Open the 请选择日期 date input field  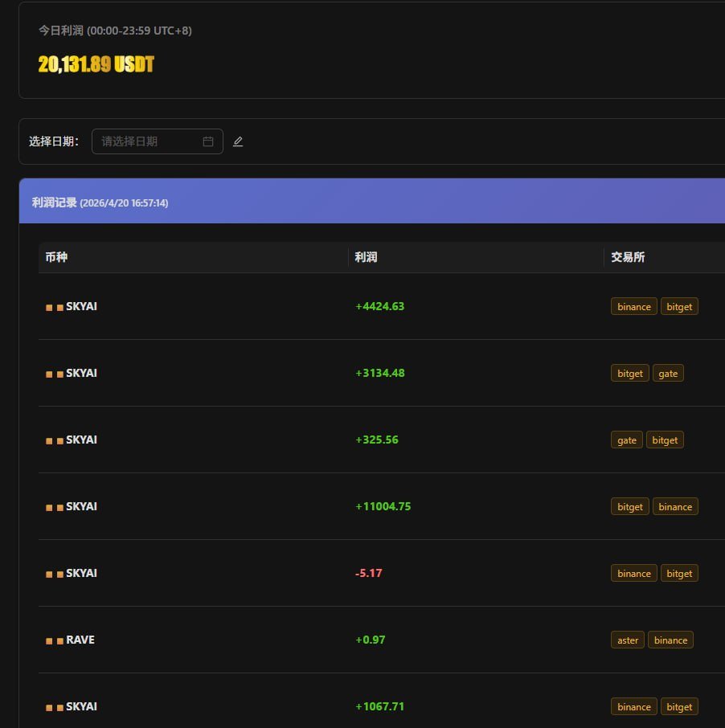(158, 141)
